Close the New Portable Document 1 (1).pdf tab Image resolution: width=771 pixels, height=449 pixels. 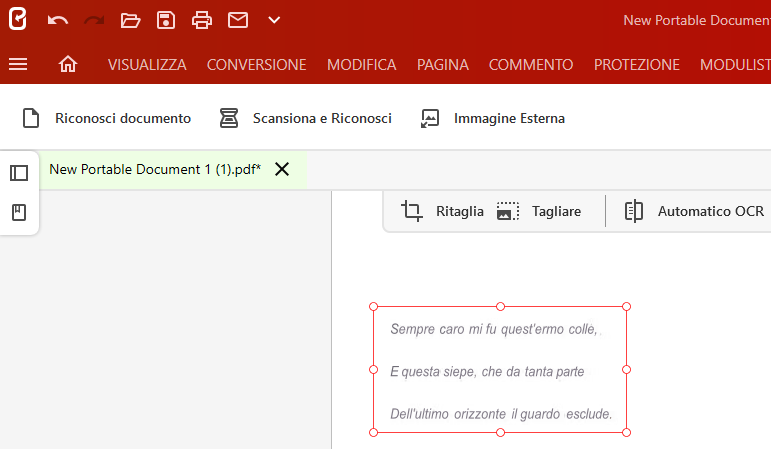click(x=282, y=169)
